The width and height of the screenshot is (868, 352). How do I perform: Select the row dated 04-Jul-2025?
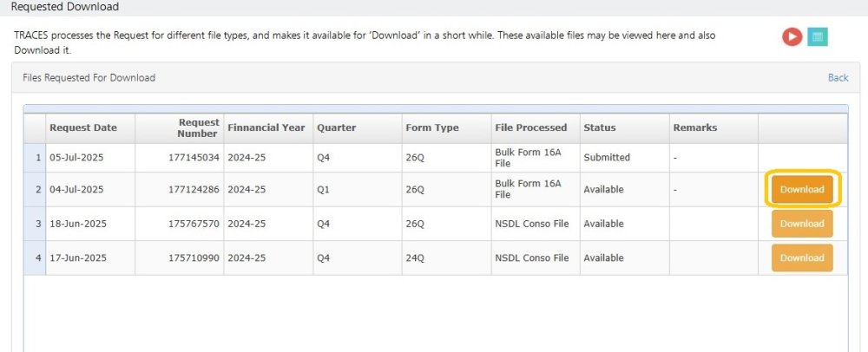(x=76, y=190)
